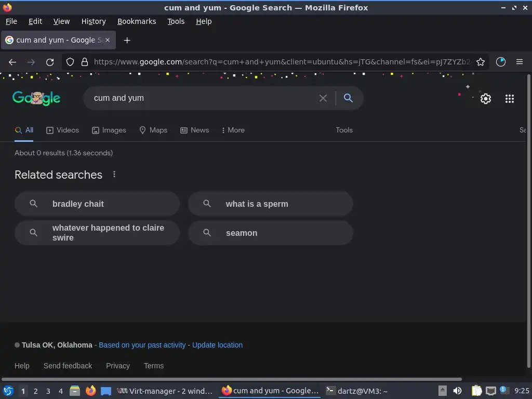
Task: Open the Send feedback footer link
Action: pyautogui.click(x=68, y=366)
